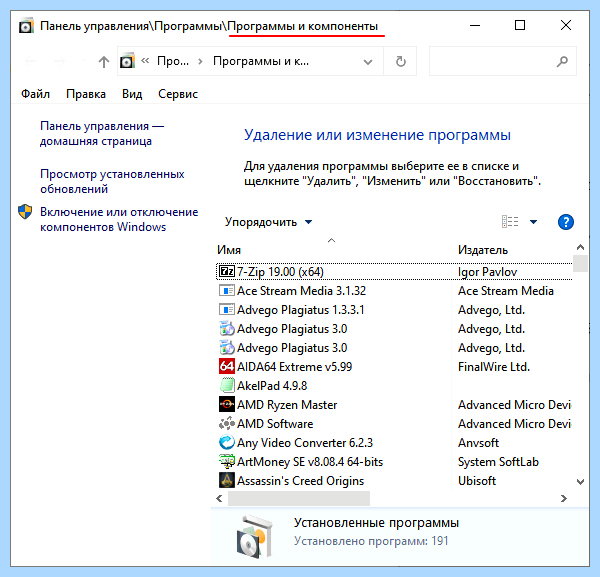Open the Упорядочить dropdown

tap(269, 222)
